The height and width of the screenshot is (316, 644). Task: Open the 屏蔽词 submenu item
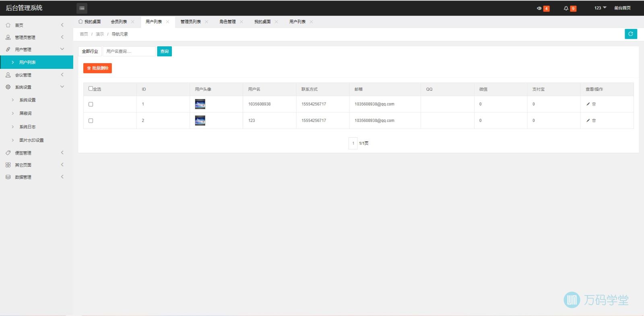25,113
